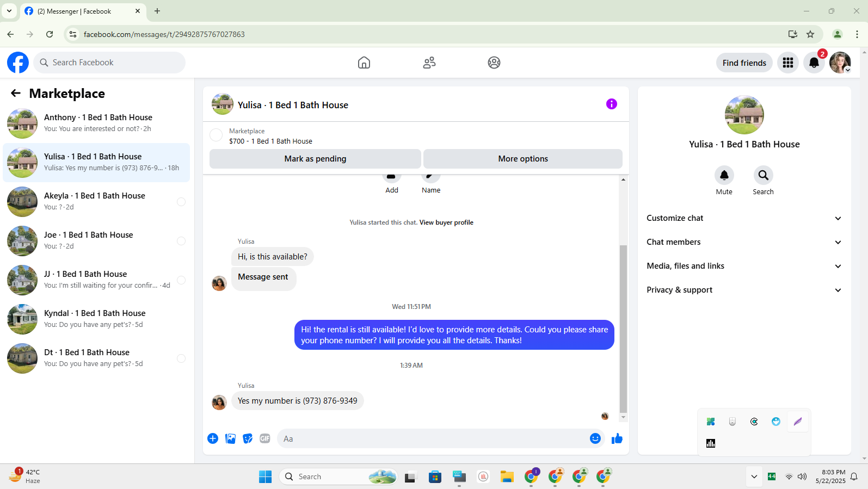The image size is (868, 489).
Task: Click the attach photo icon in composer
Action: point(231,438)
